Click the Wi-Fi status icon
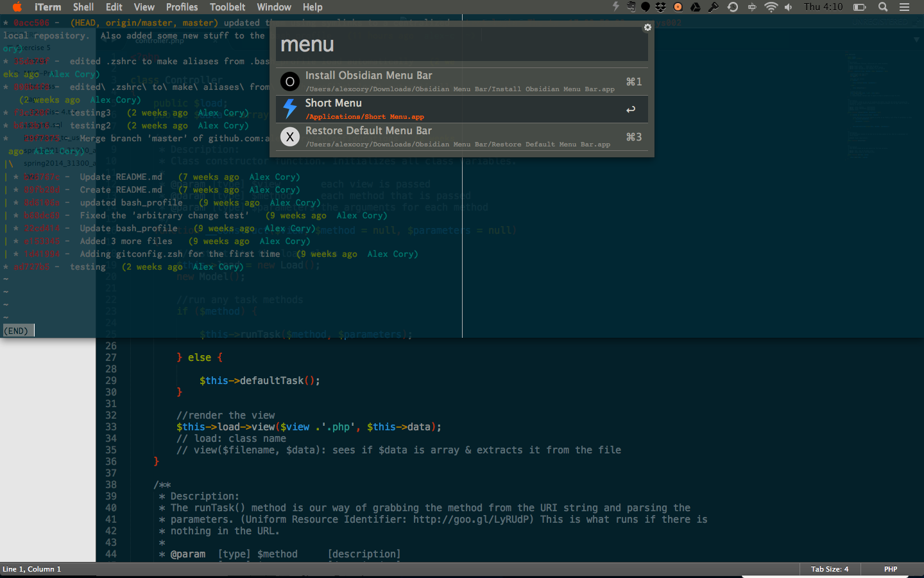This screenshot has width=924, height=578. [x=771, y=7]
